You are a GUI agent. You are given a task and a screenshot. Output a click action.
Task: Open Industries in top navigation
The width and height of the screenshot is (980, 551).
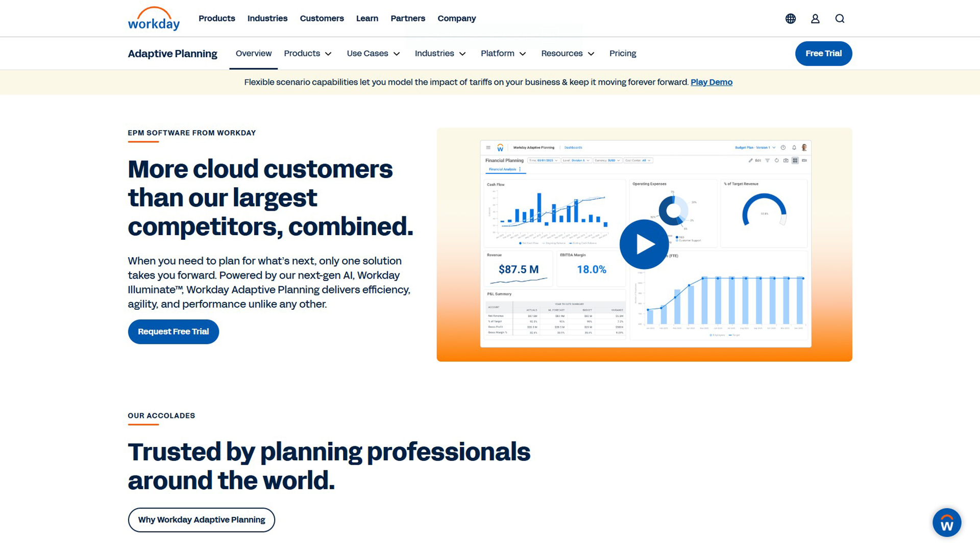267,18
